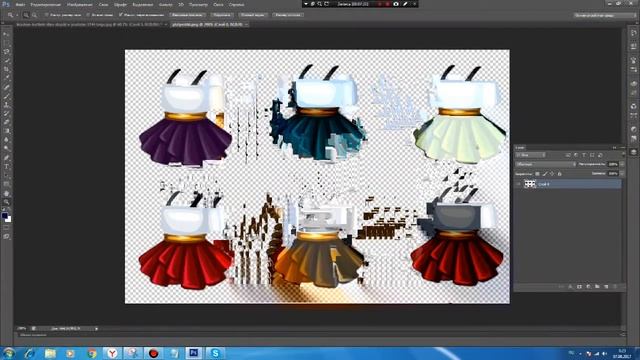
Task: Click the Слой 1 layer thumbnail
Action: coord(530,184)
